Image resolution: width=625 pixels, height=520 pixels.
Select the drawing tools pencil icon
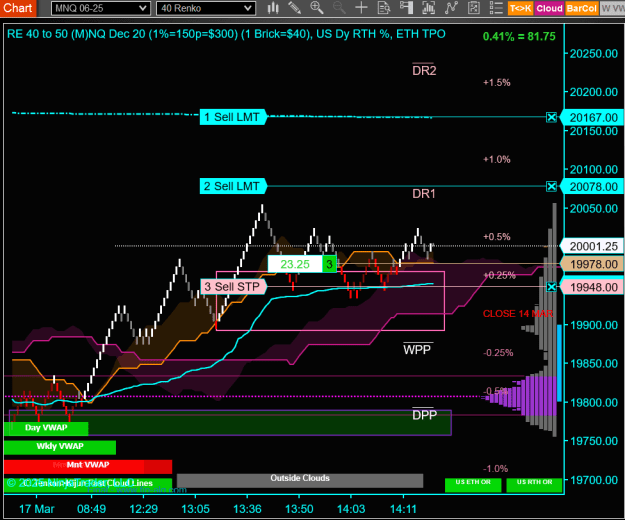click(295, 8)
